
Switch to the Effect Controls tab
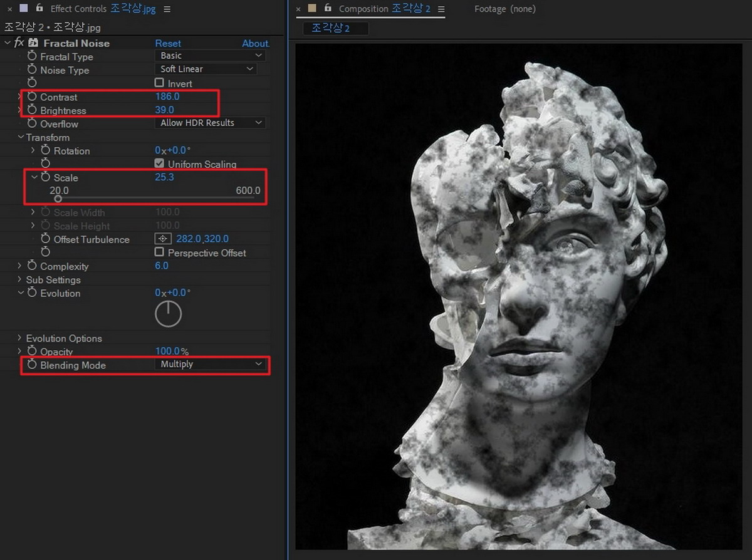(103, 9)
